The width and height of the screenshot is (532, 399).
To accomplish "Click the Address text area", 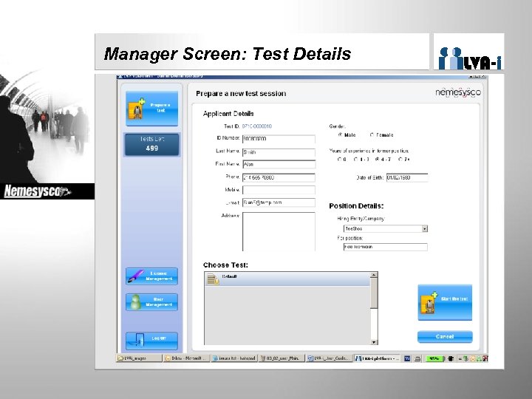I will pyautogui.click(x=279, y=232).
